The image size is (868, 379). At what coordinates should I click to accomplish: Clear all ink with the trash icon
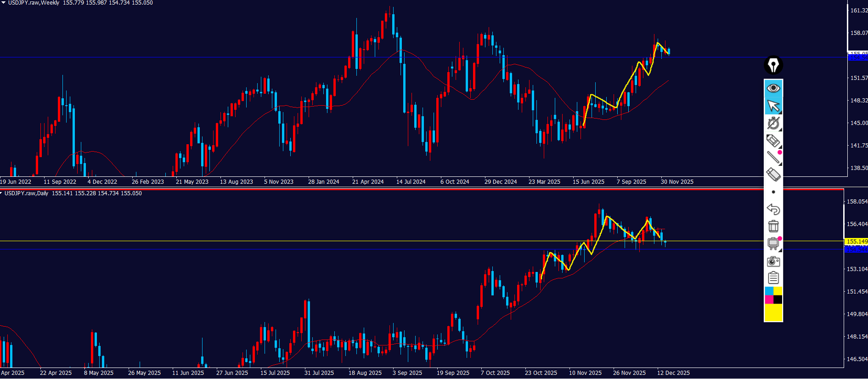point(773,226)
